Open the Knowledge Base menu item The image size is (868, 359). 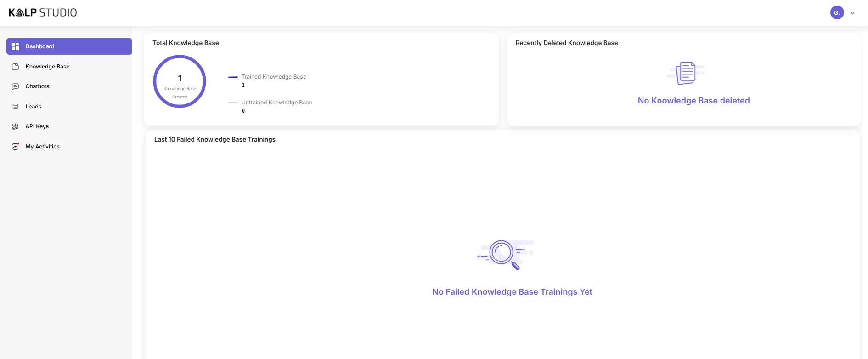47,67
